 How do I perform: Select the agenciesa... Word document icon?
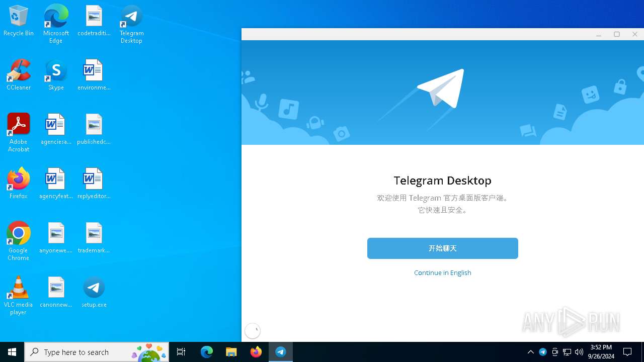tap(56, 130)
